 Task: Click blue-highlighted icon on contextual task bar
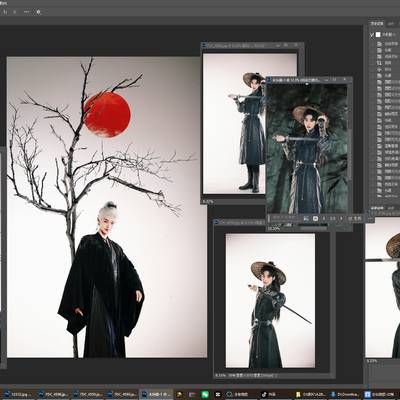306,219
